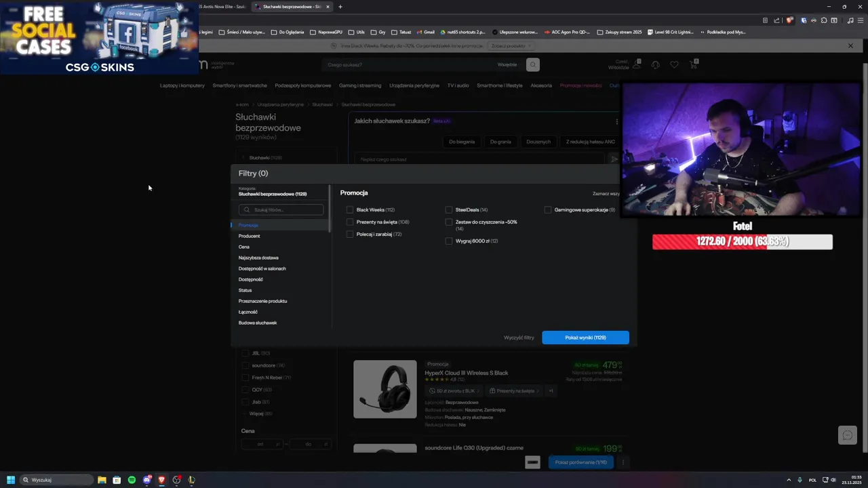The image size is (868, 488).
Task: Open the TV i audio menu
Action: coord(458,86)
